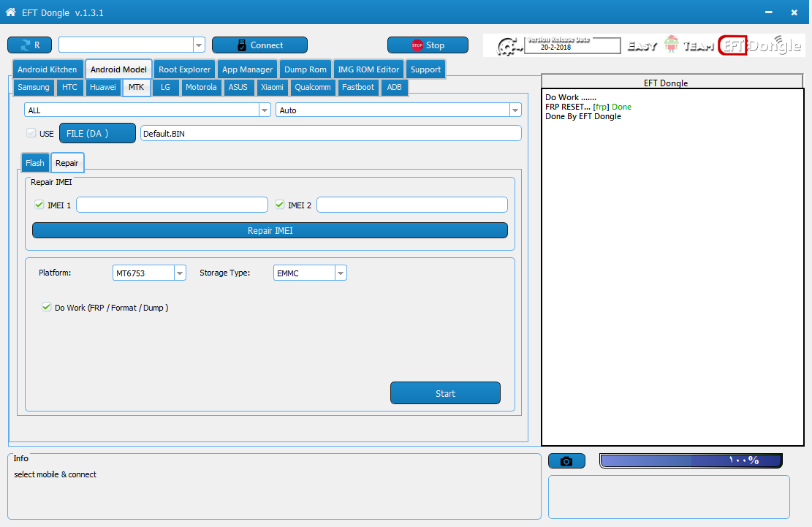Screen dimensions: 812x527
Task: Toggle the USE checkbox
Action: pyautogui.click(x=31, y=133)
